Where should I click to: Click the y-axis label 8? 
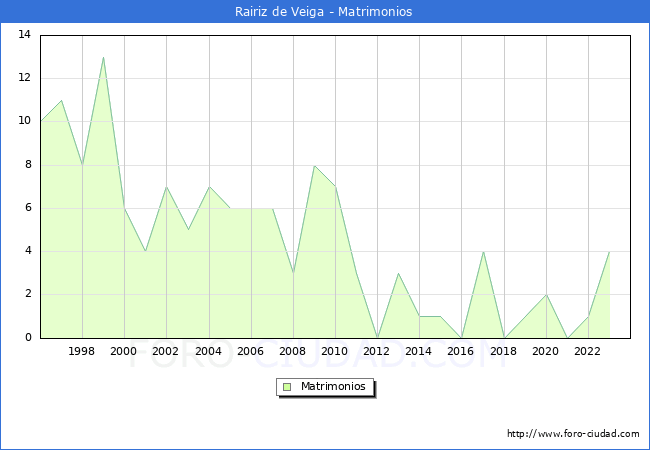pos(28,165)
